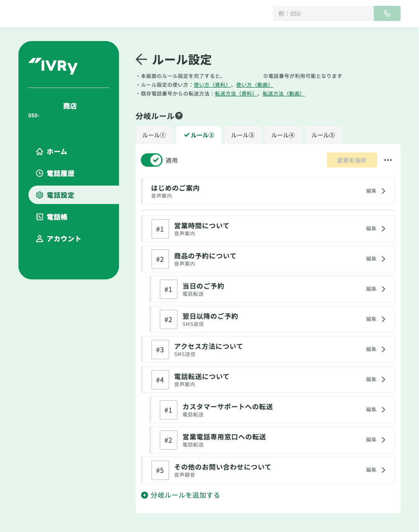Click the back arrow beside ルール設定

tap(141, 59)
